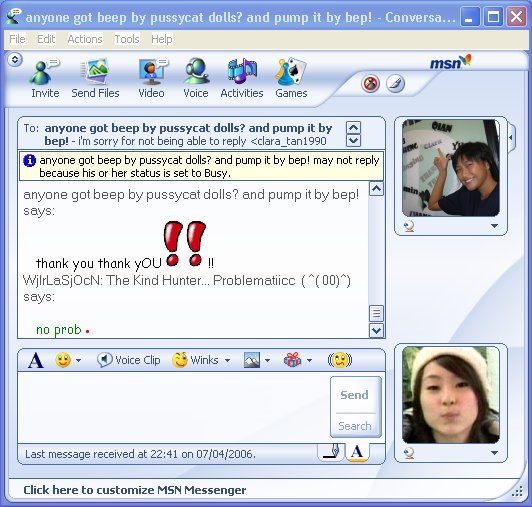Click the Send button
Screen dimensions: 532x507
(x=355, y=395)
